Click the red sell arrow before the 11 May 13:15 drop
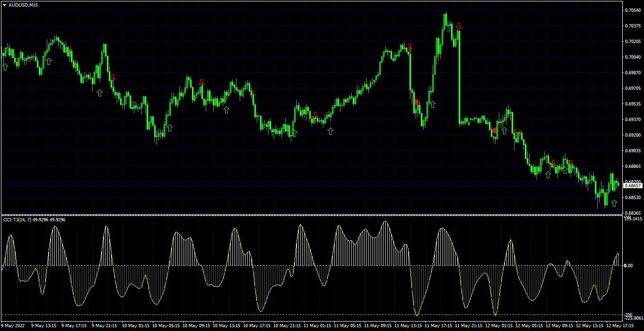 pos(410,48)
